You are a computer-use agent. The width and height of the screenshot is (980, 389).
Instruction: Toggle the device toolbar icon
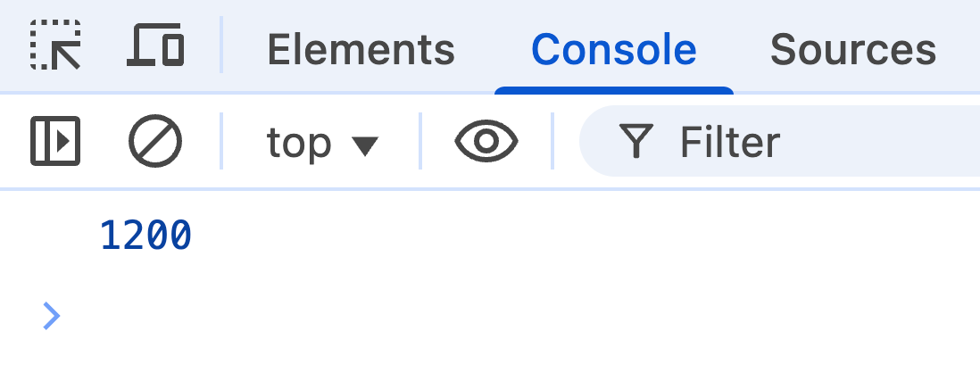tap(155, 46)
